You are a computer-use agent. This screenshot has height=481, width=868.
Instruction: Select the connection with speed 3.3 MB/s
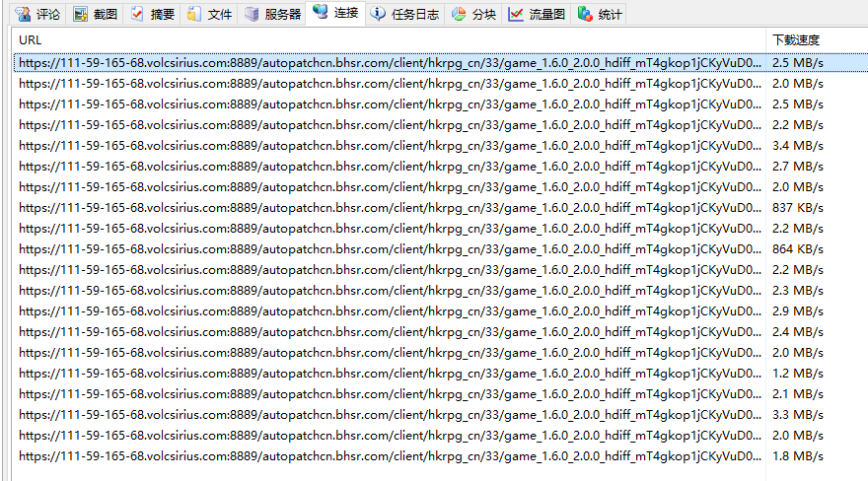[x=441, y=415]
